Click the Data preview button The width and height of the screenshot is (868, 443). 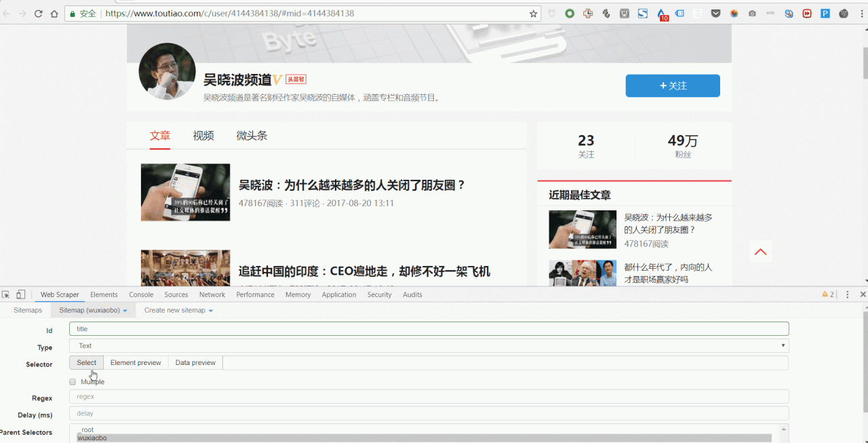click(195, 363)
